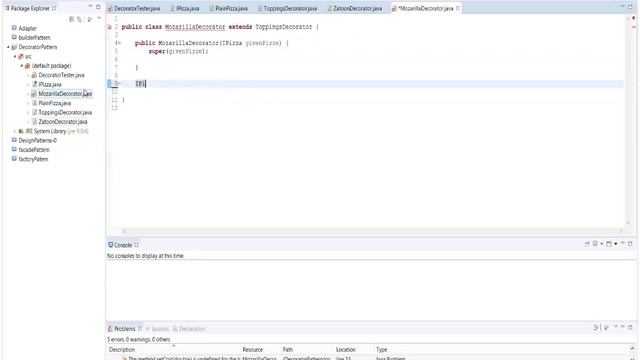The image size is (640, 360).
Task: Maximize the Console view
Action: pyautogui.click(x=630, y=244)
